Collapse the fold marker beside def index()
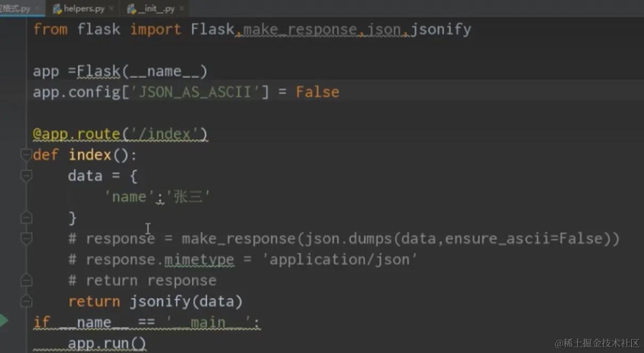The width and height of the screenshot is (644, 353). point(26,155)
